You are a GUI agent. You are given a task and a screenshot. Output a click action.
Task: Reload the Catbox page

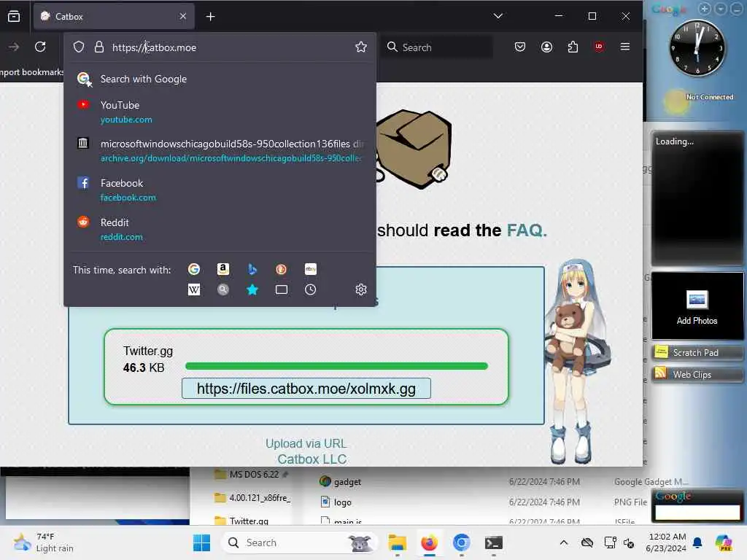pos(41,47)
